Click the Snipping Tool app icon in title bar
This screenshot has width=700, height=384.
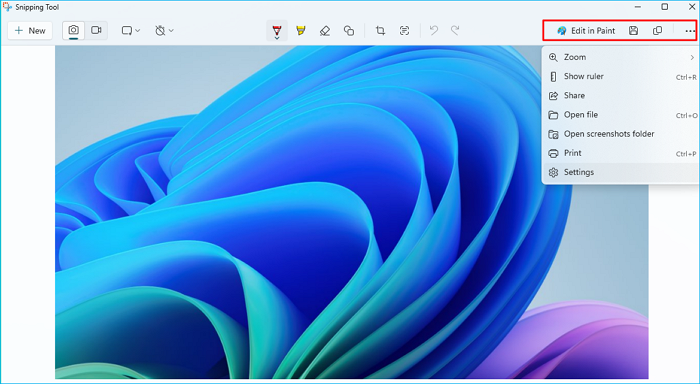pos(7,7)
